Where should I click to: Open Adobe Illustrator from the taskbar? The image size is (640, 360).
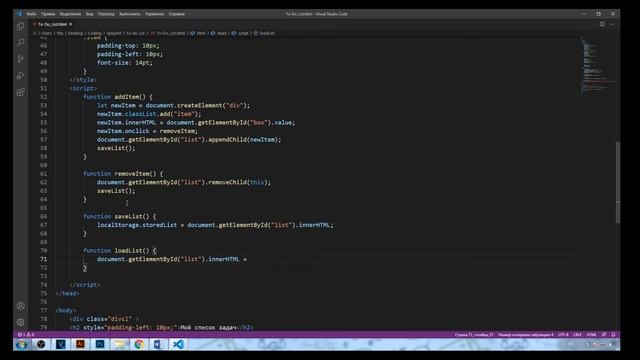pos(80,344)
